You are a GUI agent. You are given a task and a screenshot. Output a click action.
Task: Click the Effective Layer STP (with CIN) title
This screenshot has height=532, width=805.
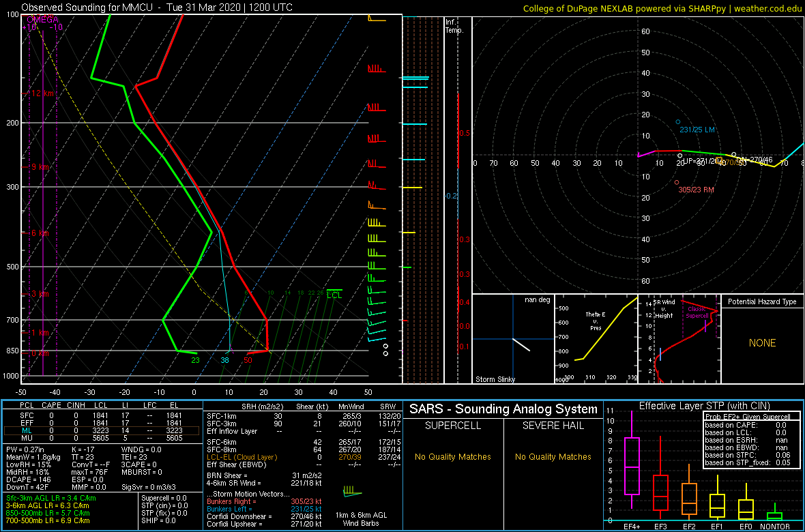pos(703,407)
